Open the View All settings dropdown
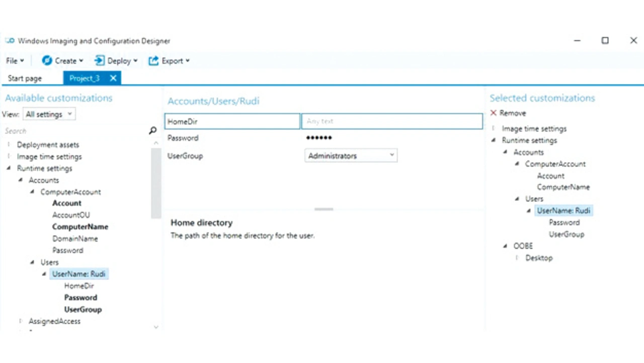The image size is (644, 363). (x=49, y=114)
